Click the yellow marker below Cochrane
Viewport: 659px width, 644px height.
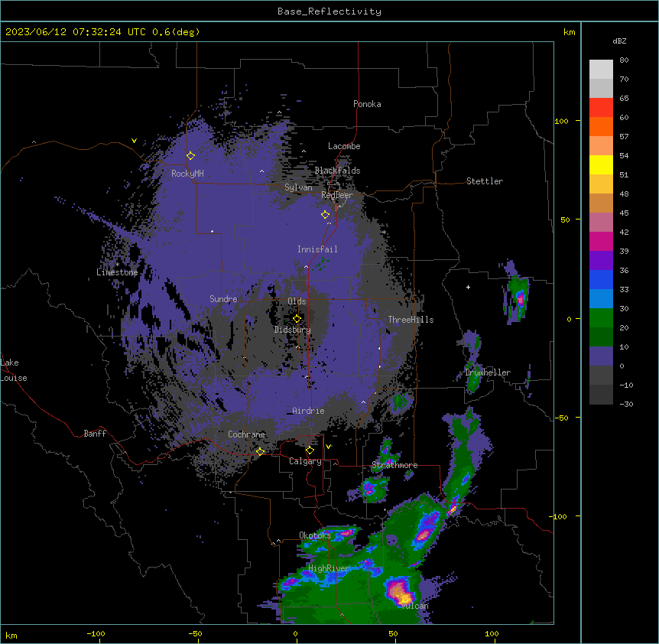coord(260,451)
